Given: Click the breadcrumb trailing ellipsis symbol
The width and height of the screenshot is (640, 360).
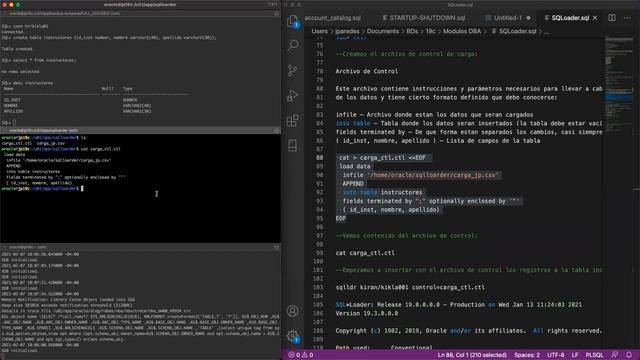Looking at the screenshot, I should click(x=546, y=31).
